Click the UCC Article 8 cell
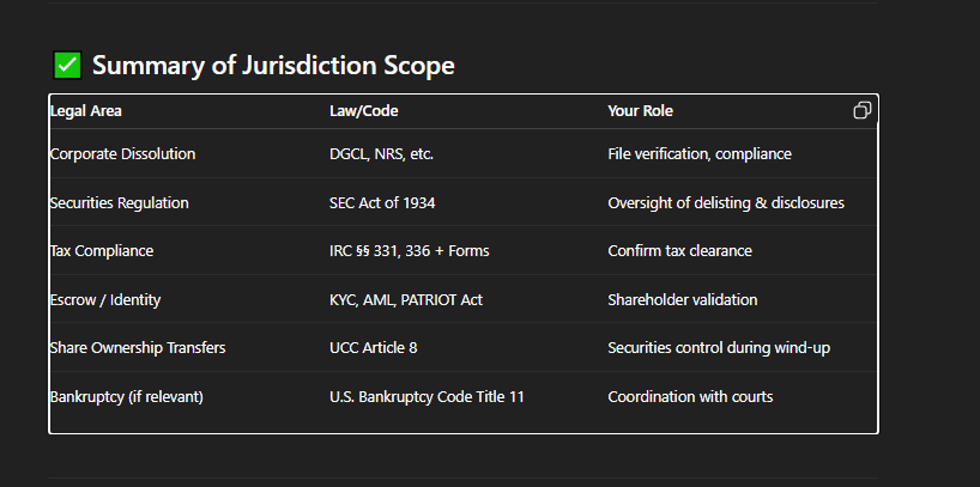Image resolution: width=980 pixels, height=487 pixels. [373, 348]
